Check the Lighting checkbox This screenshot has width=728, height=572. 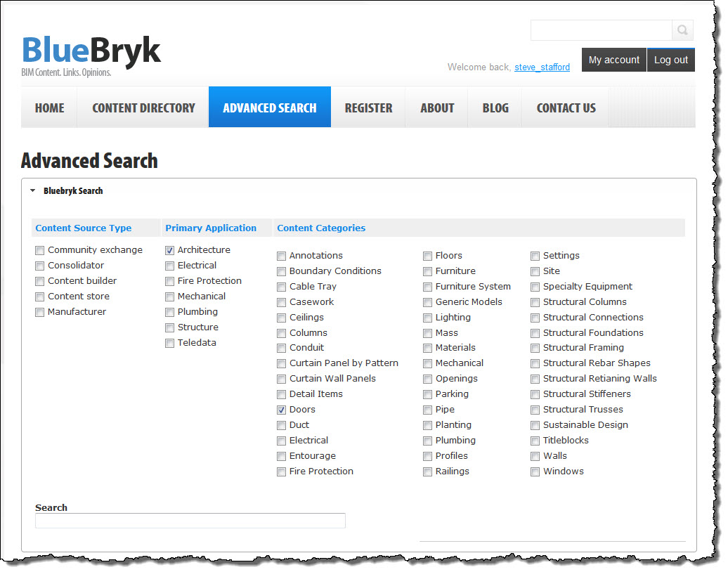click(x=428, y=318)
